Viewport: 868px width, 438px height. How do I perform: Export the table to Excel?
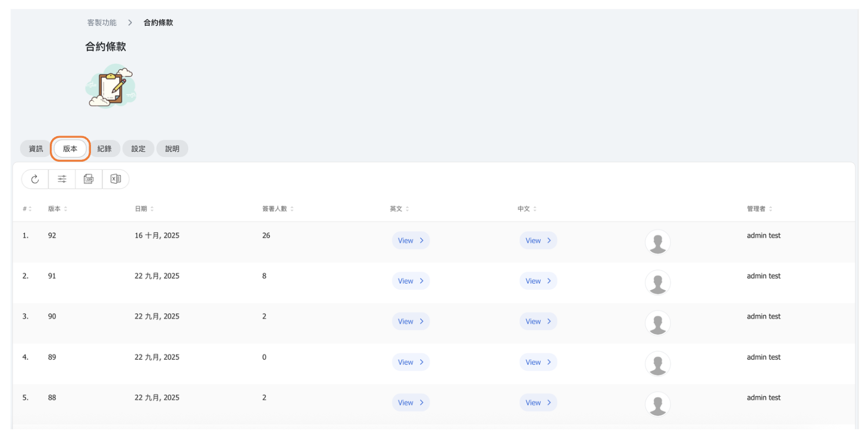pyautogui.click(x=115, y=179)
